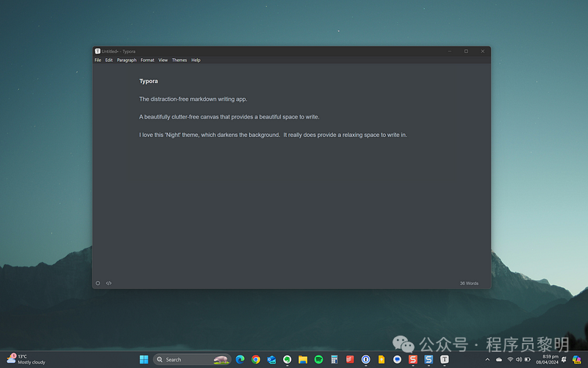The image size is (588, 368).
Task: Click the OneDrive cloud tray icon
Action: (x=499, y=359)
